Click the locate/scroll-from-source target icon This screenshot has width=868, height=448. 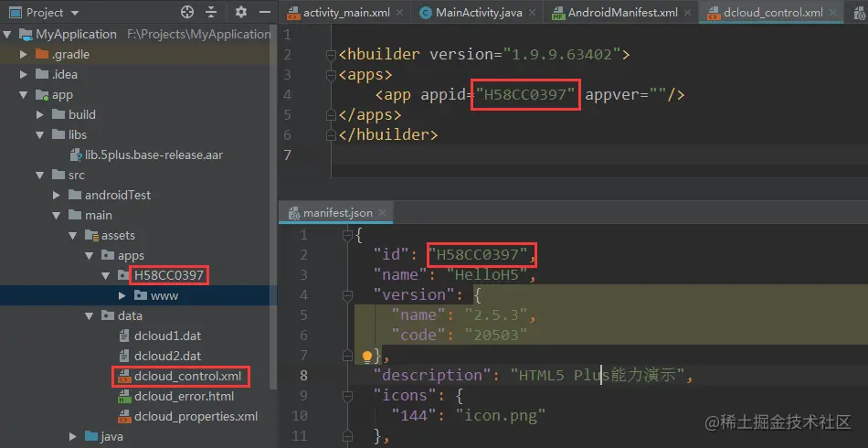pyautogui.click(x=187, y=12)
